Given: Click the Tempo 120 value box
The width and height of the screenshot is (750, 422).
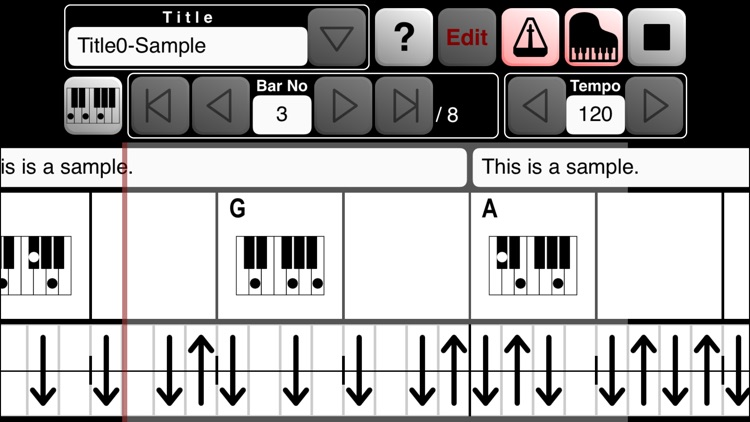Looking at the screenshot, I should pyautogui.click(x=595, y=114).
